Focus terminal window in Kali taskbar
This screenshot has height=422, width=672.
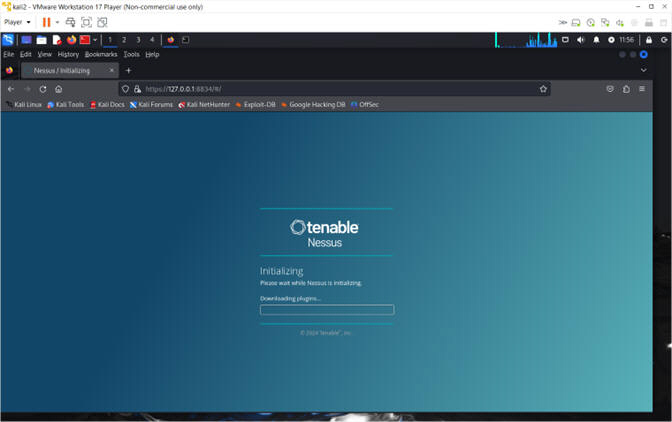tap(186, 40)
